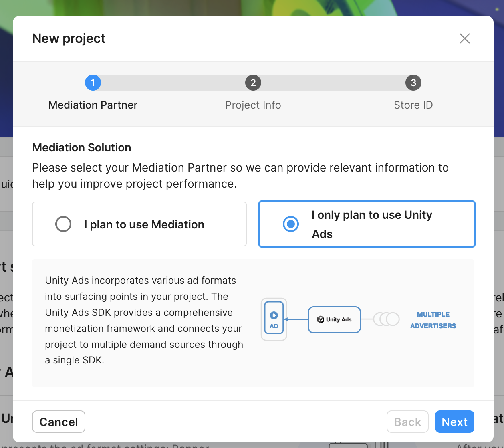The height and width of the screenshot is (448, 504).
Task: Jump to step 3 circle indicator
Action: (x=413, y=83)
